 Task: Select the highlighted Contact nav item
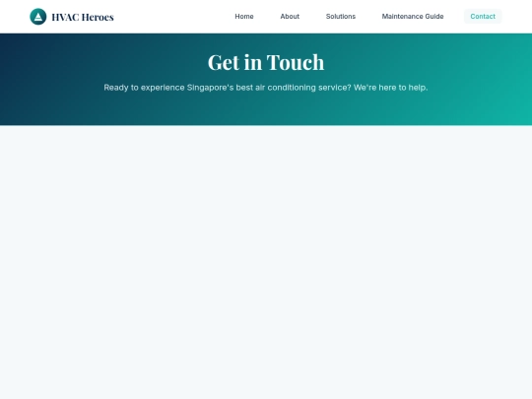pyautogui.click(x=483, y=17)
